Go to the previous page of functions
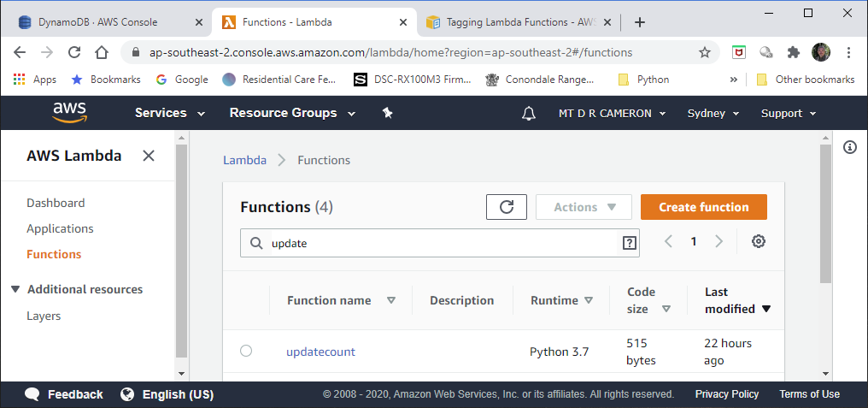 [x=668, y=241]
